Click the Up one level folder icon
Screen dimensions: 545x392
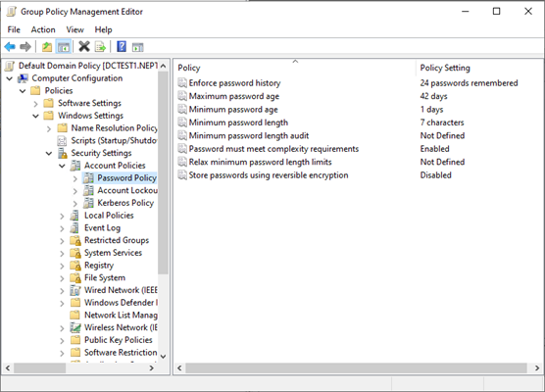[x=47, y=47]
